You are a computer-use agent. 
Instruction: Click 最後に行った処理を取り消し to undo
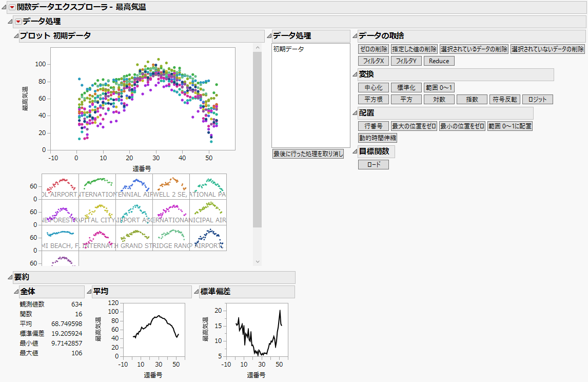tap(308, 154)
